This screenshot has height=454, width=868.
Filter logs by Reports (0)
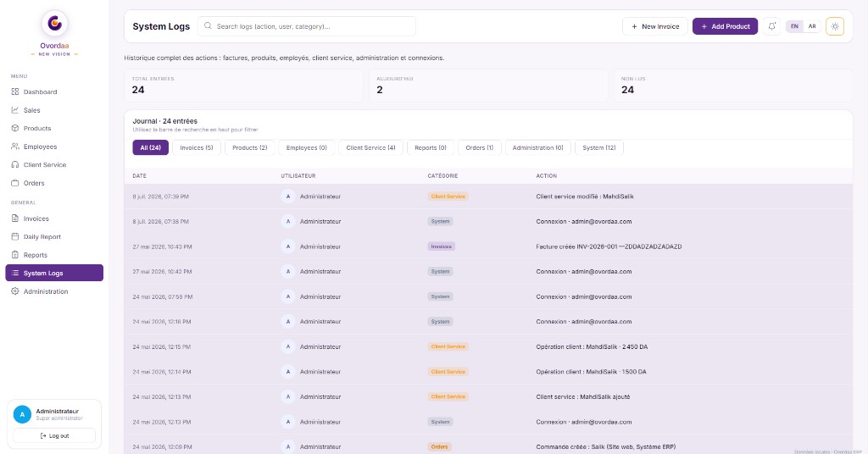tap(430, 147)
